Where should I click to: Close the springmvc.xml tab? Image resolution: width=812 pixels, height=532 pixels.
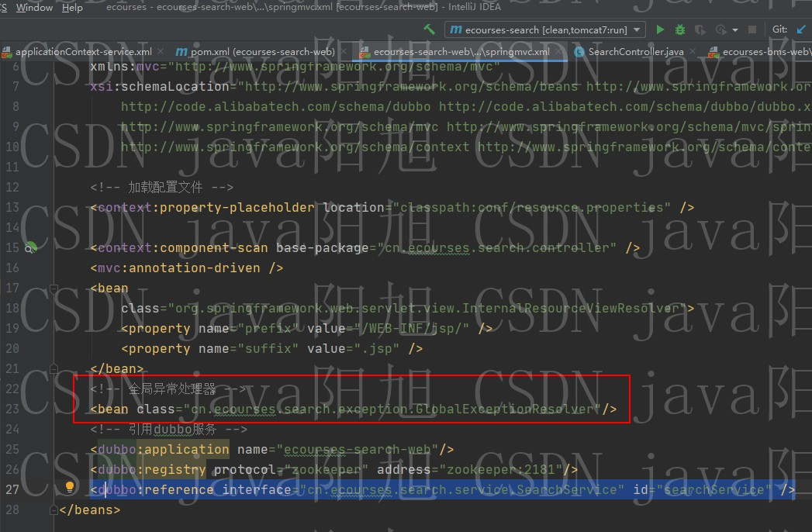click(559, 51)
